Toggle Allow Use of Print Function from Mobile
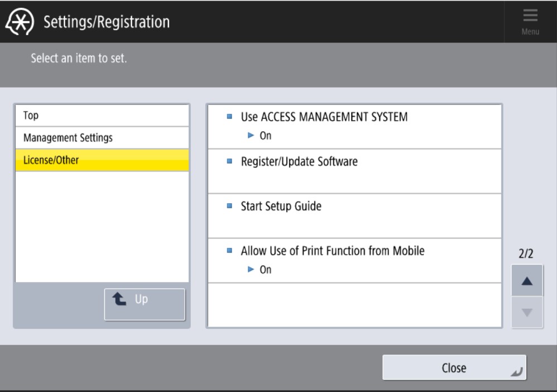The height and width of the screenshot is (392, 557). tap(332, 251)
